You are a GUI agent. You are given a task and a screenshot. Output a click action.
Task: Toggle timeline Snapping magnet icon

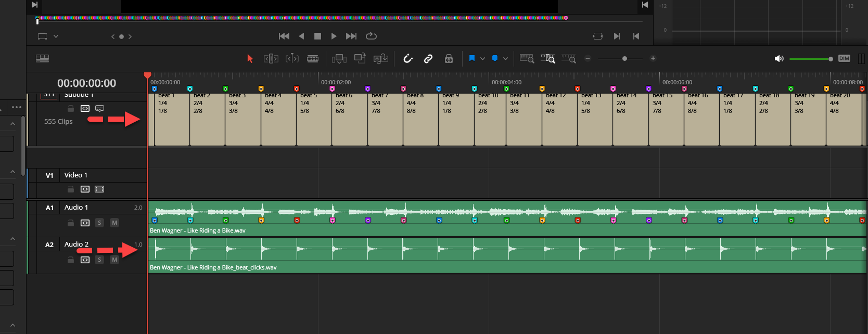(x=408, y=59)
